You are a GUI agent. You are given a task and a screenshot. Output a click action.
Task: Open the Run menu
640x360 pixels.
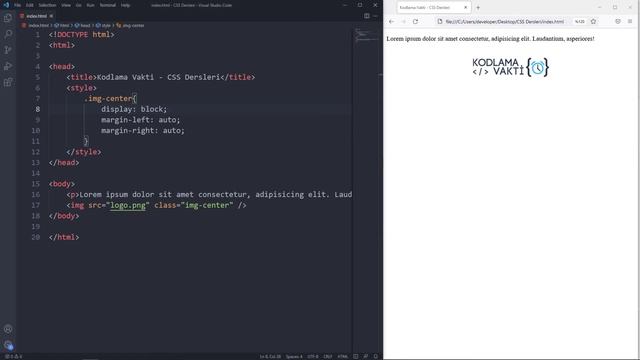pos(90,5)
